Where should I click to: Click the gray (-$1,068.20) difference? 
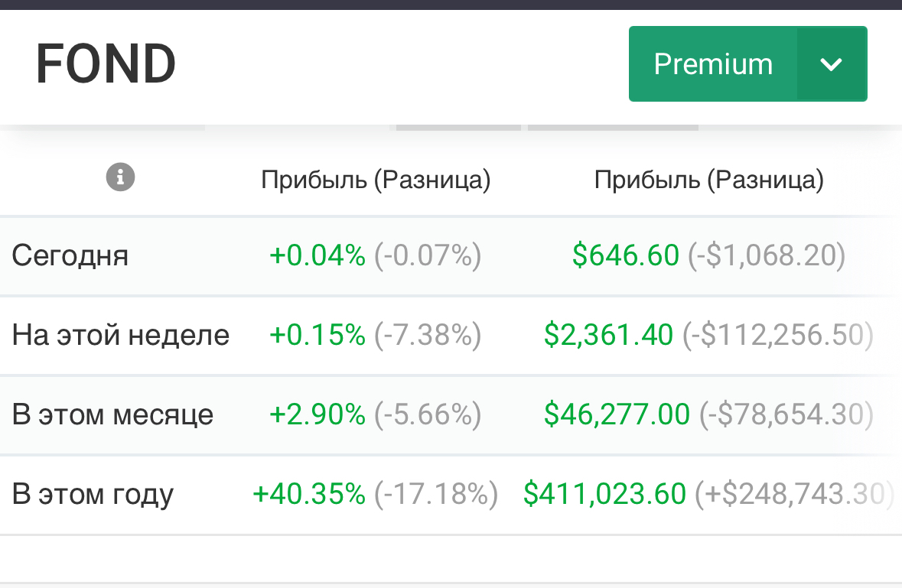tap(766, 255)
